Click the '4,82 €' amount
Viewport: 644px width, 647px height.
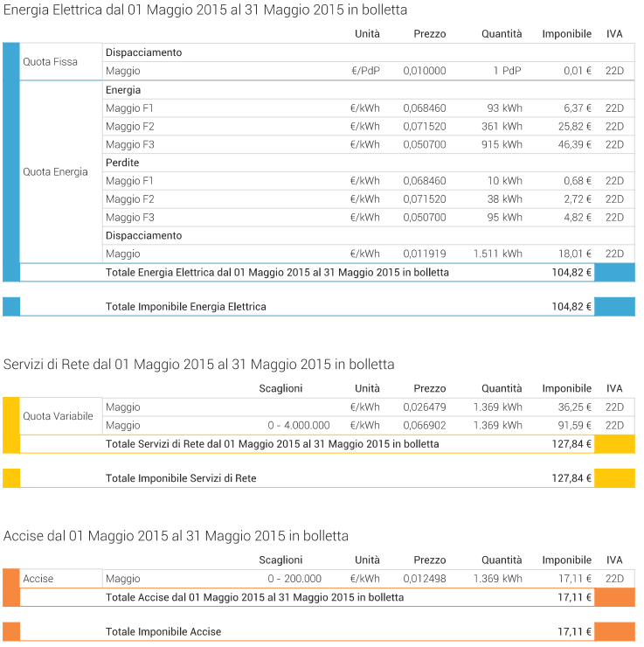tap(578, 217)
